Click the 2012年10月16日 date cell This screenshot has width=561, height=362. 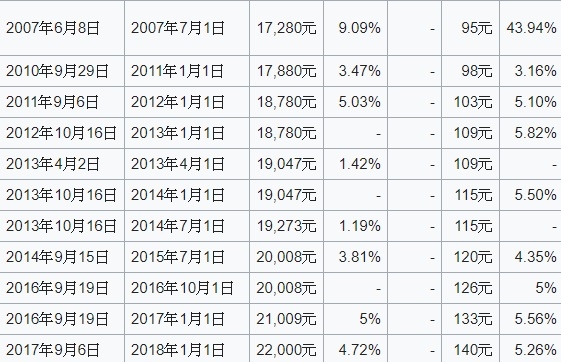(62, 133)
